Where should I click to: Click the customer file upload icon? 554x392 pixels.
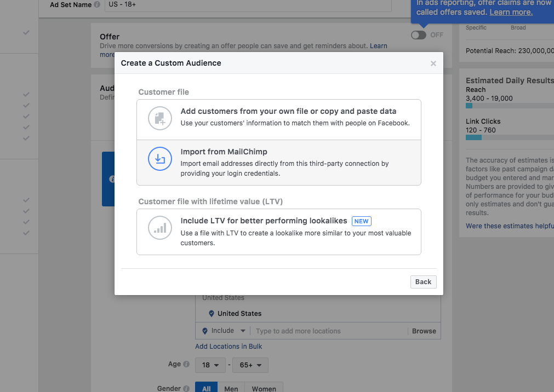coord(159,118)
